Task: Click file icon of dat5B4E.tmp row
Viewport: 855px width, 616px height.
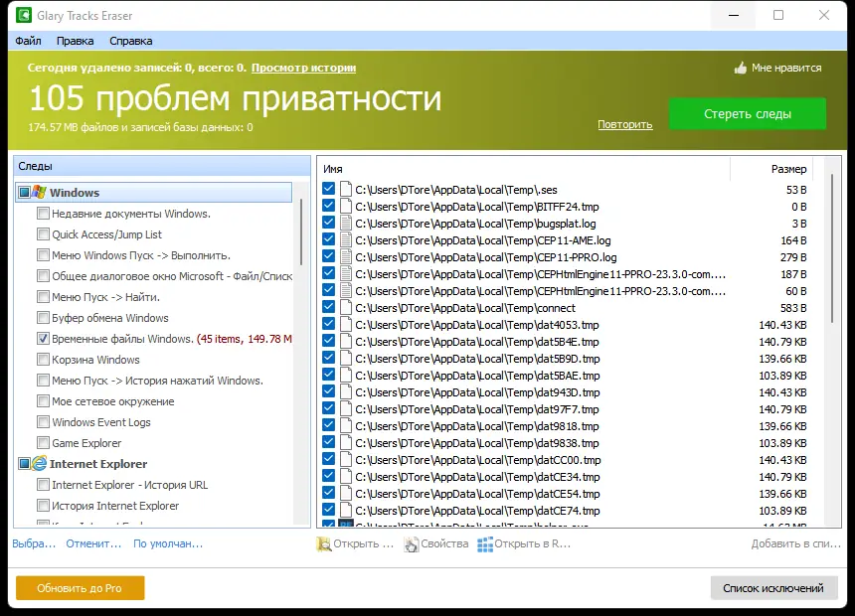Action: (346, 341)
